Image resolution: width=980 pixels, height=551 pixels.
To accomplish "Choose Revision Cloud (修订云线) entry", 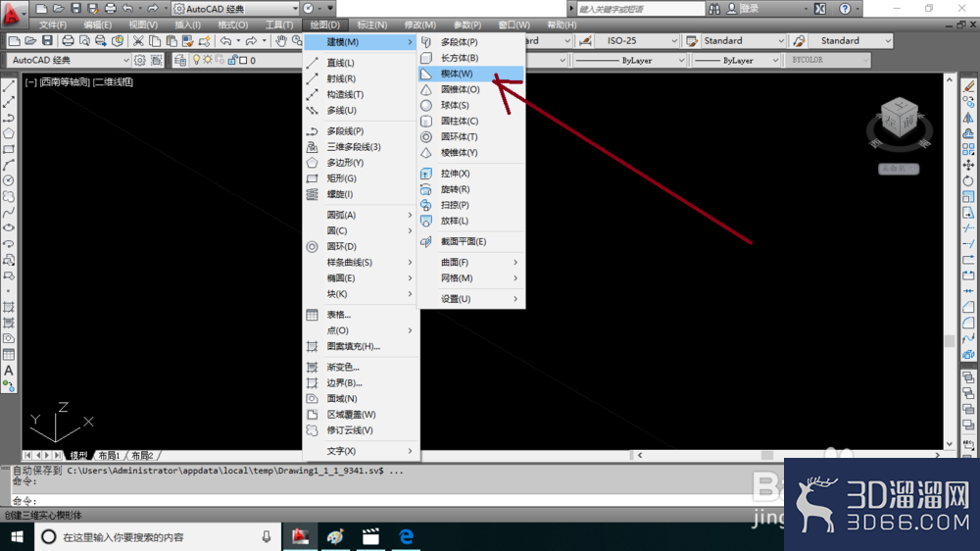I will [x=361, y=430].
